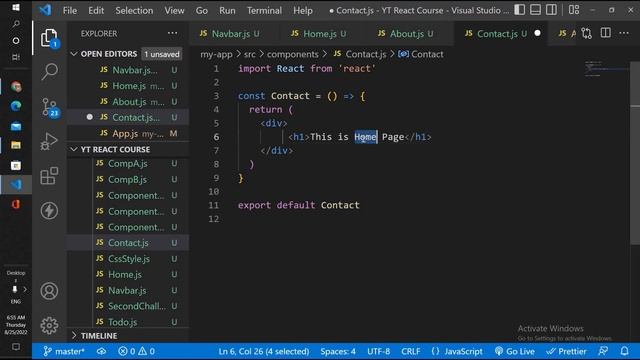Click the code minimap preview
Image resolution: width=640 pixels, height=360 pixels.
(606, 69)
